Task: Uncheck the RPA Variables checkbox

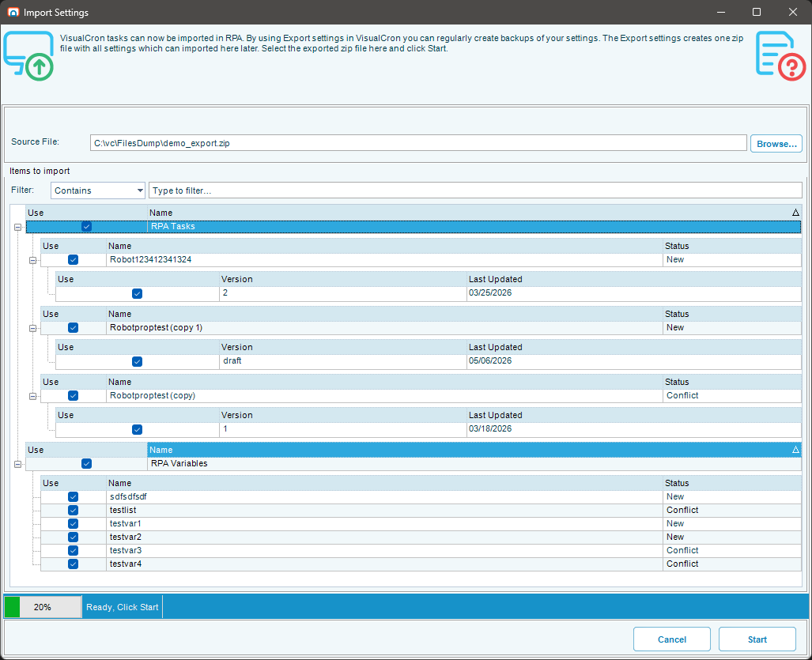Action: tap(86, 463)
